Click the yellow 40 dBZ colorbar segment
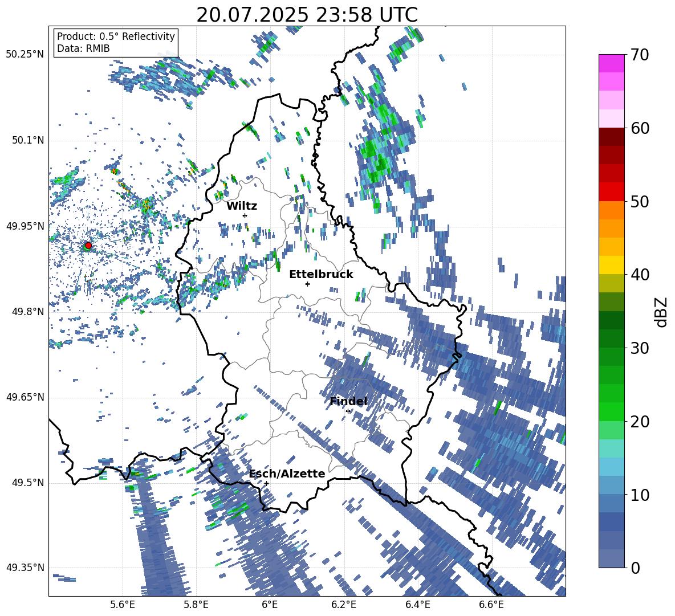The height and width of the screenshot is (616, 675). click(x=611, y=265)
